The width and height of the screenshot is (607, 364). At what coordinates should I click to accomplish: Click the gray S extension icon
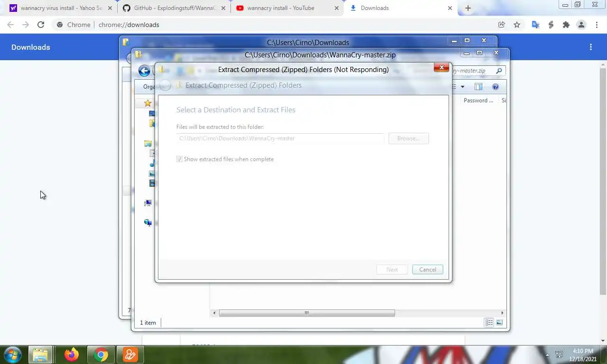[551, 25]
